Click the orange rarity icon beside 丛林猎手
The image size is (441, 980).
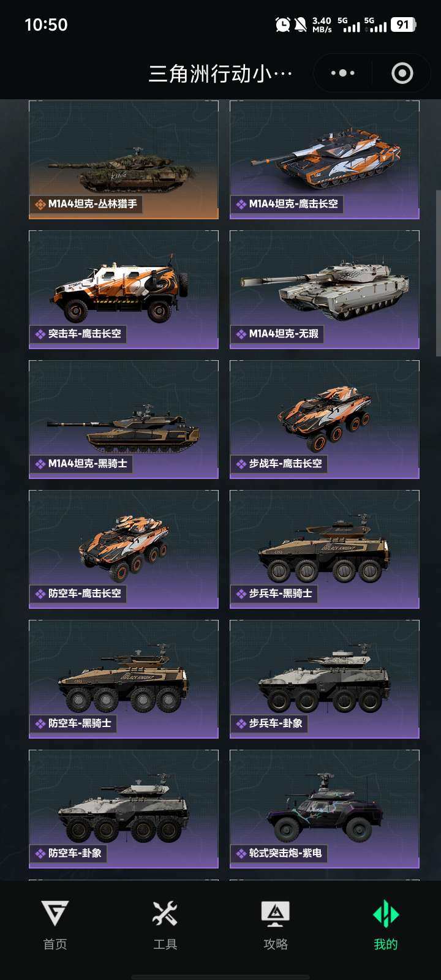[40, 204]
